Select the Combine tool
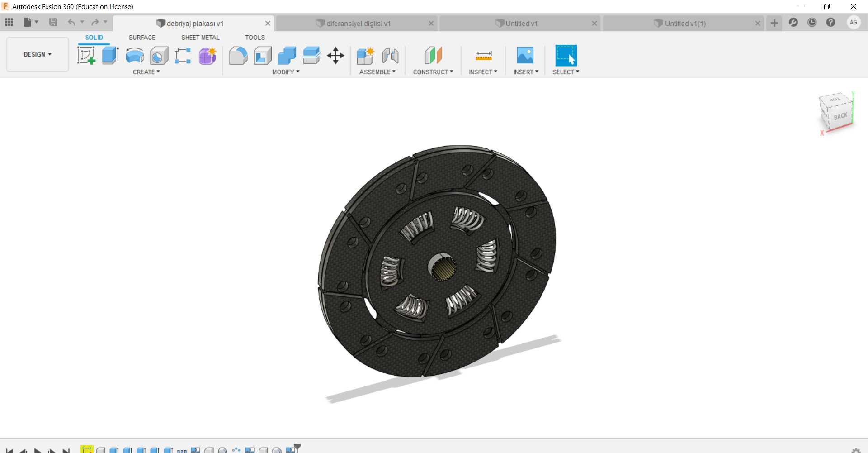This screenshot has width=868, height=453. [287, 56]
